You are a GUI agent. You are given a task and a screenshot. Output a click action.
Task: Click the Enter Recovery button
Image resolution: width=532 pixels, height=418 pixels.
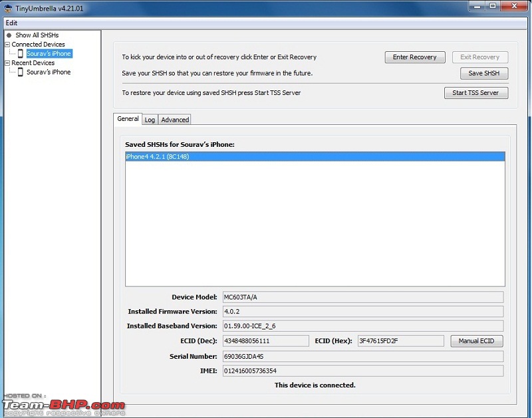click(x=415, y=57)
